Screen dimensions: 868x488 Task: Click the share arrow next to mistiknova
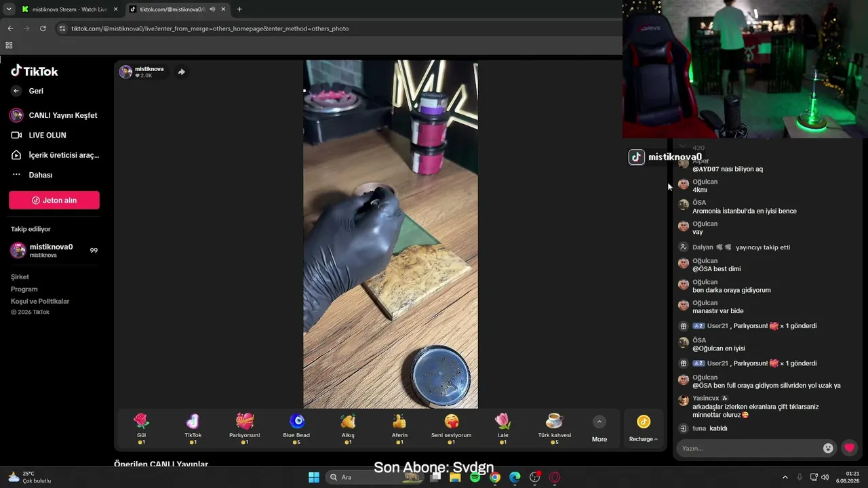pyautogui.click(x=181, y=72)
